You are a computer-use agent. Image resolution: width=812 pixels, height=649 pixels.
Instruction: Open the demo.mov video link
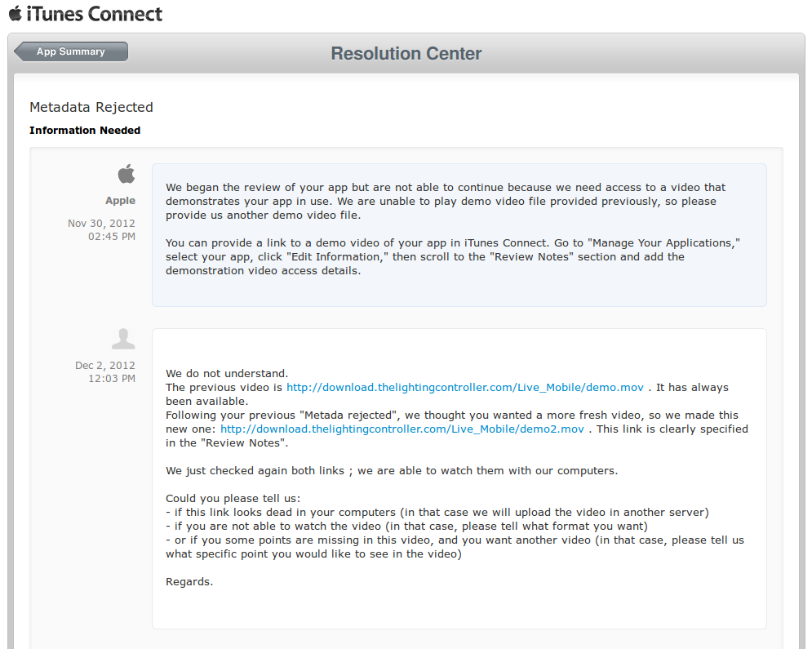coord(466,387)
